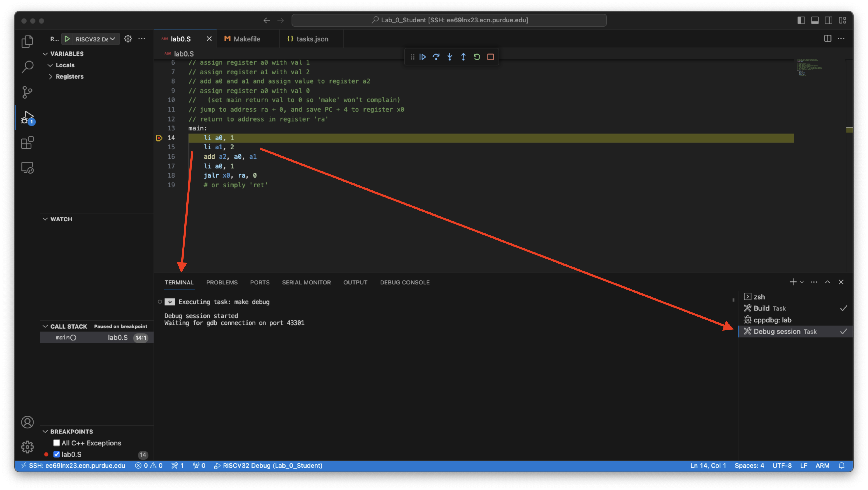Restart the debug session
868x490 pixels.
[x=477, y=57]
